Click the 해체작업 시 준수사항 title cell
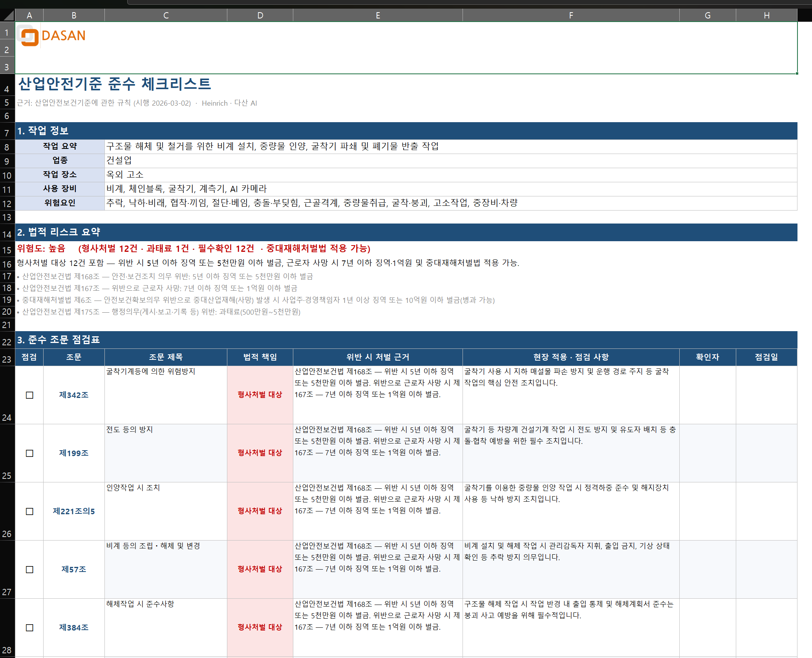 (166, 628)
